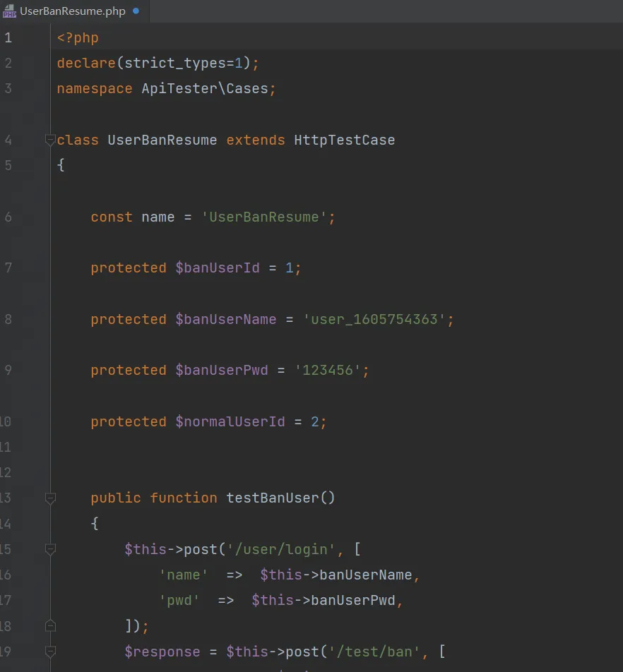Place cursor on the $banUserId variable
The height and width of the screenshot is (672, 623).
218,268
